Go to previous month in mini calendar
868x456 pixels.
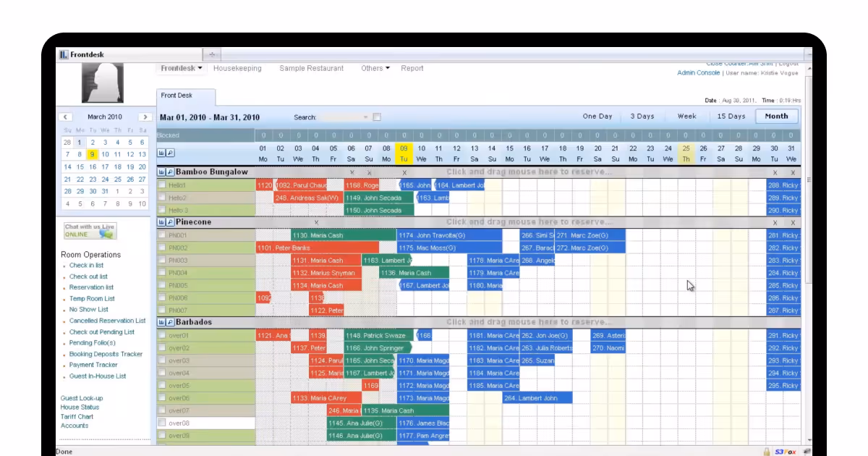point(66,117)
